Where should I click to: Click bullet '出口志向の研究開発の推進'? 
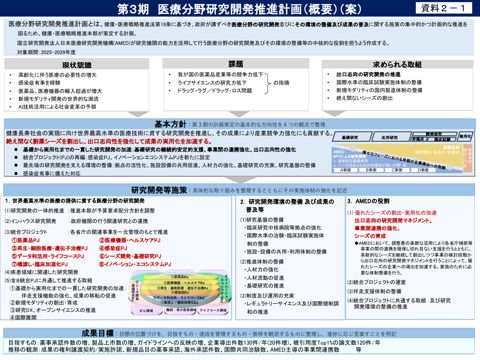pos(368,74)
